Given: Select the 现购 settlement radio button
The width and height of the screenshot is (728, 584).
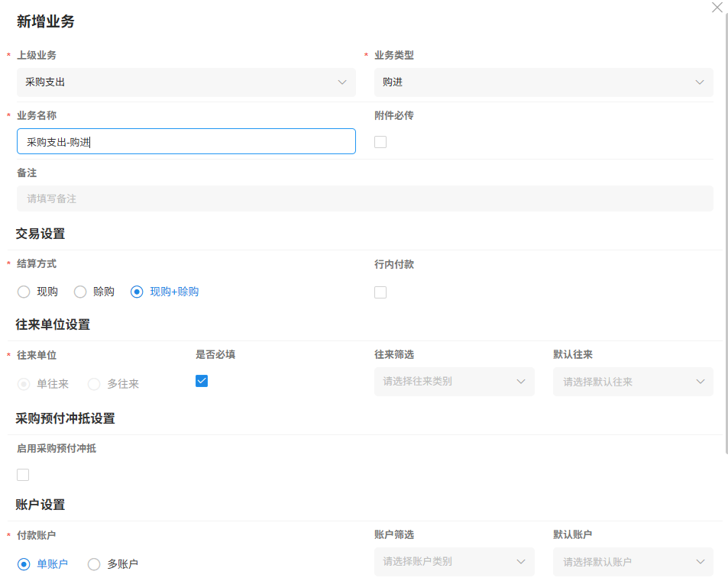Looking at the screenshot, I should pos(23,292).
